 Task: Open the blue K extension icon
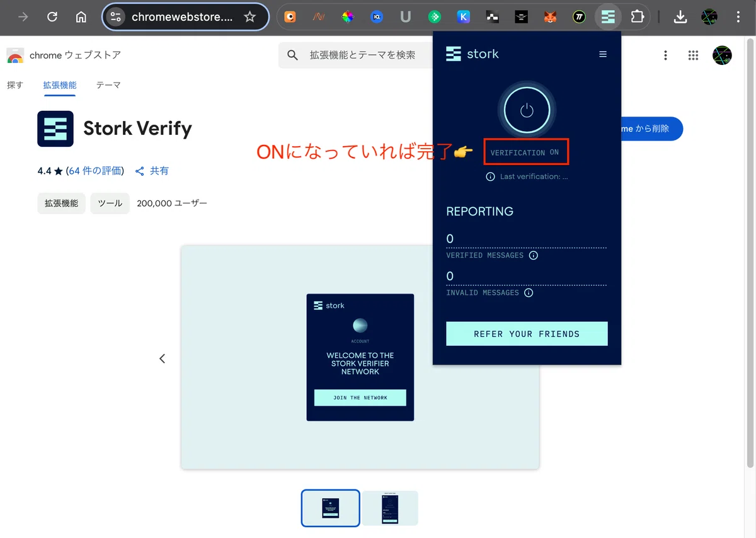(464, 17)
